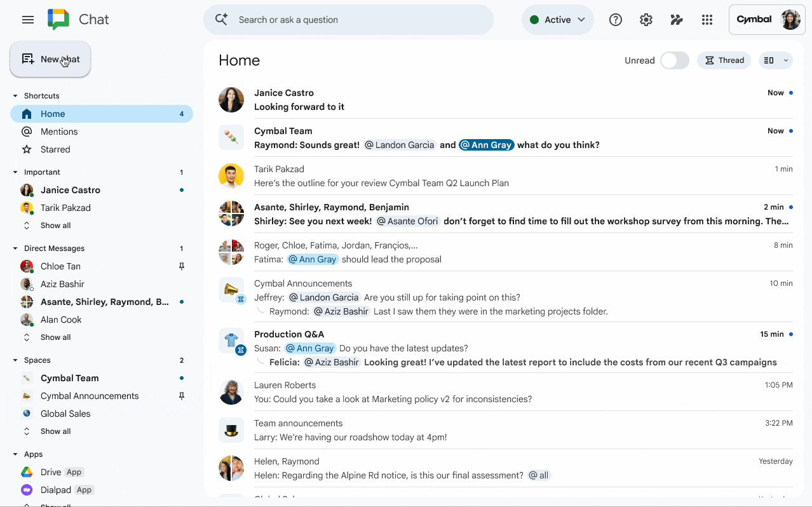Open the Google apps grid

tap(707, 20)
